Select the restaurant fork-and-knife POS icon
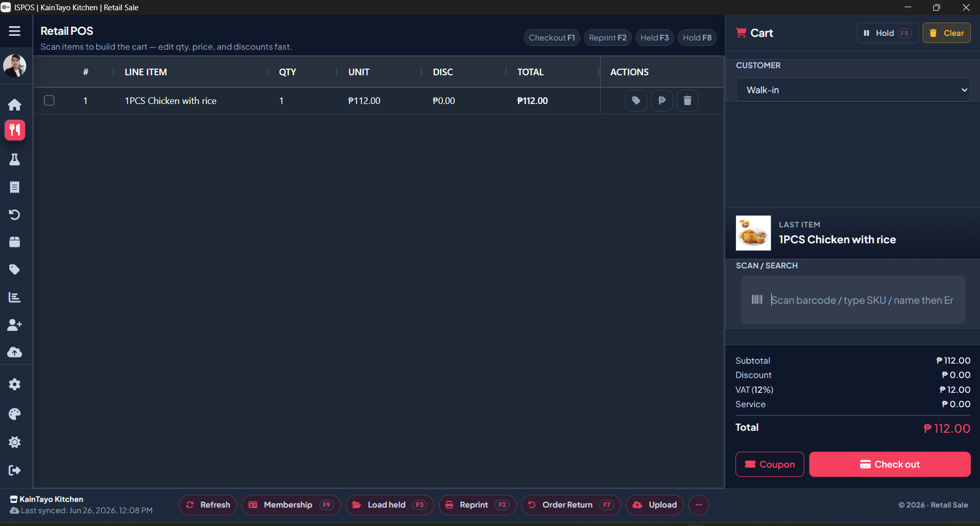The height and width of the screenshot is (526, 980). coord(14,130)
